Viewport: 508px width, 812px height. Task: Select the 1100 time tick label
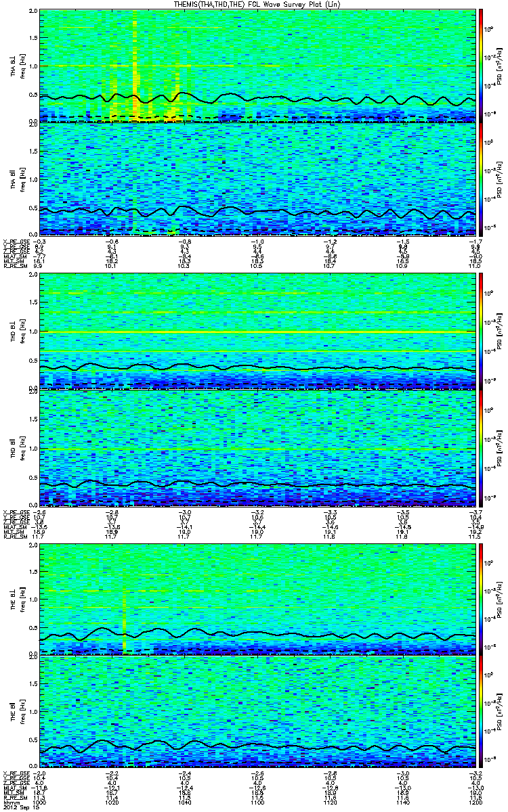[x=257, y=802]
